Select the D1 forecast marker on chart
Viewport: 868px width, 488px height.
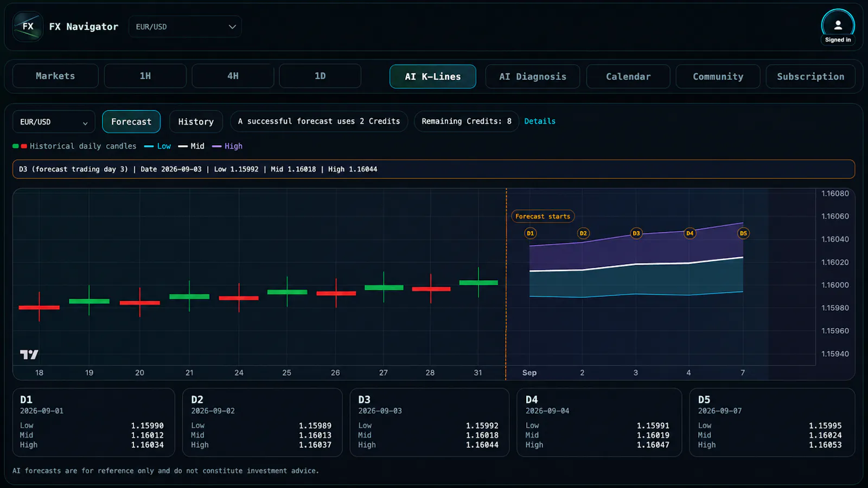click(x=530, y=233)
